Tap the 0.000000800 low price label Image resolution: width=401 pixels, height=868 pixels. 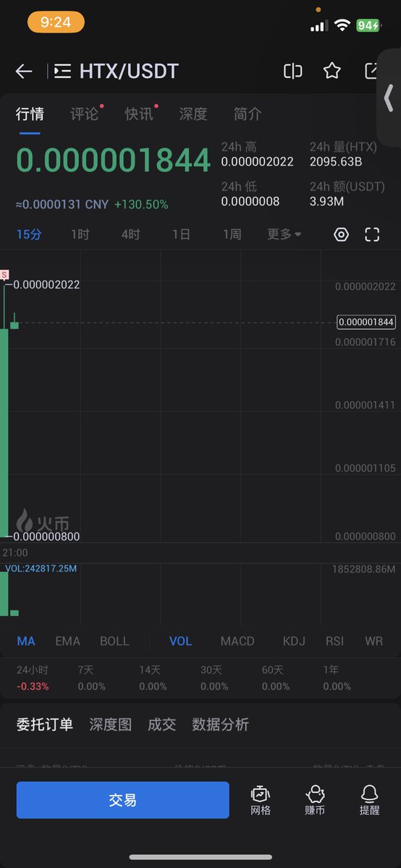(x=47, y=537)
